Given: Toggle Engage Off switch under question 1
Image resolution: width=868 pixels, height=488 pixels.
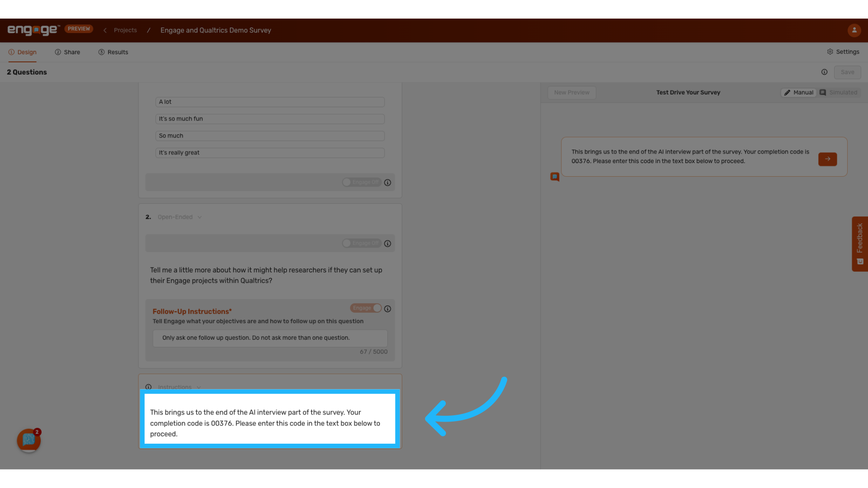Looking at the screenshot, I should [x=361, y=182].
